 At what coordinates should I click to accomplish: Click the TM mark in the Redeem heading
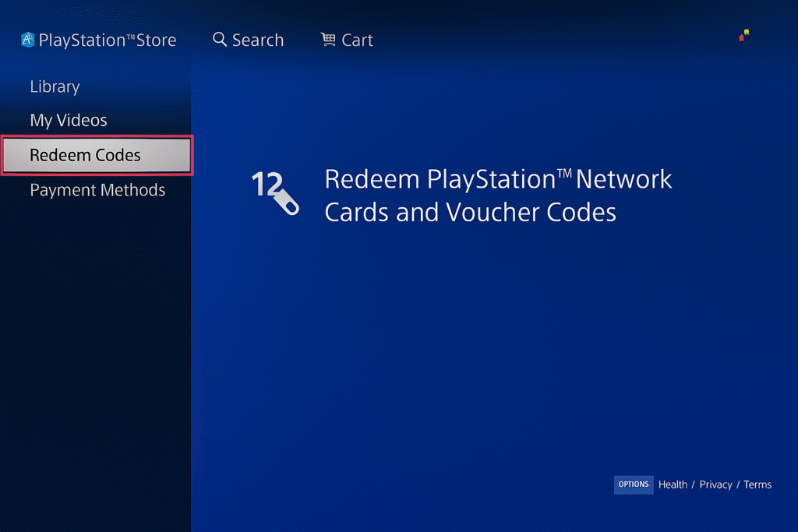tap(564, 174)
